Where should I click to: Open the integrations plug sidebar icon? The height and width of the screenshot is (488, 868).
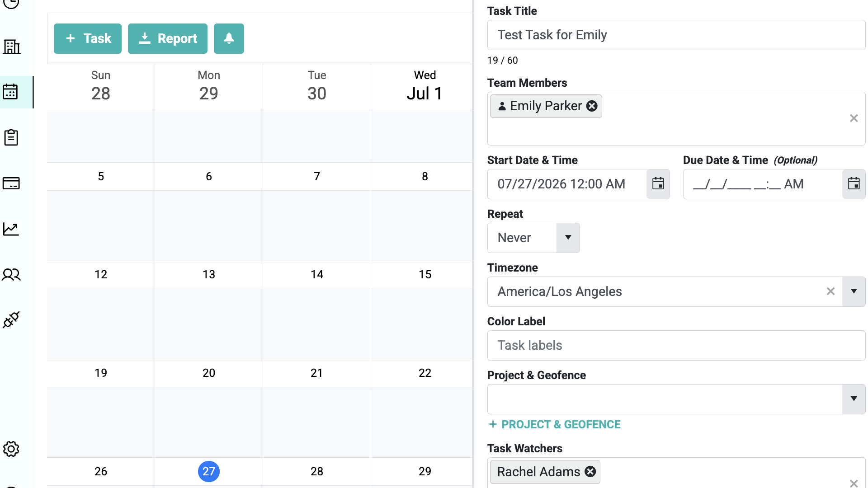coord(11,319)
